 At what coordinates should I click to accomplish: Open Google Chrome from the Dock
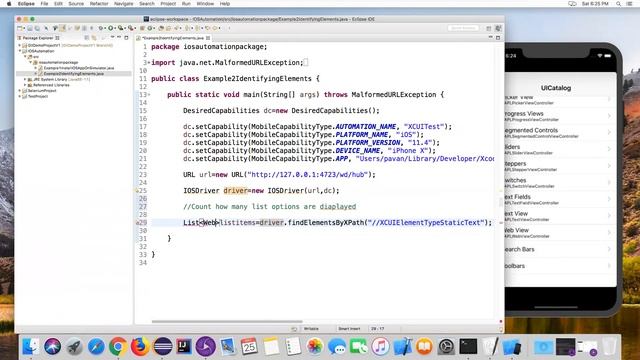tap(118, 347)
